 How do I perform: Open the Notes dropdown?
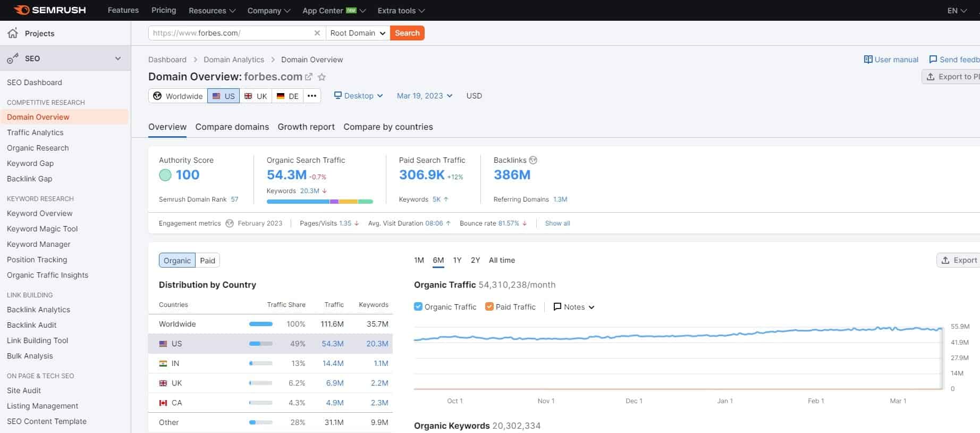tap(574, 307)
